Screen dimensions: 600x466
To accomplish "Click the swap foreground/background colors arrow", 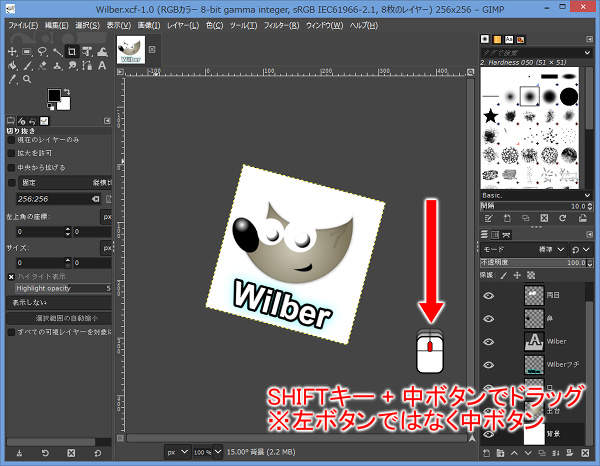I will [67, 91].
